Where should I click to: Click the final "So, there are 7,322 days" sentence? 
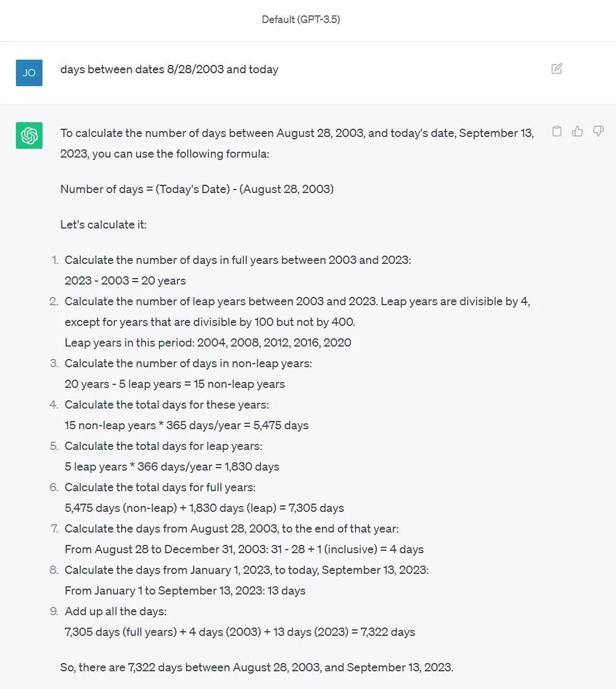click(256, 668)
